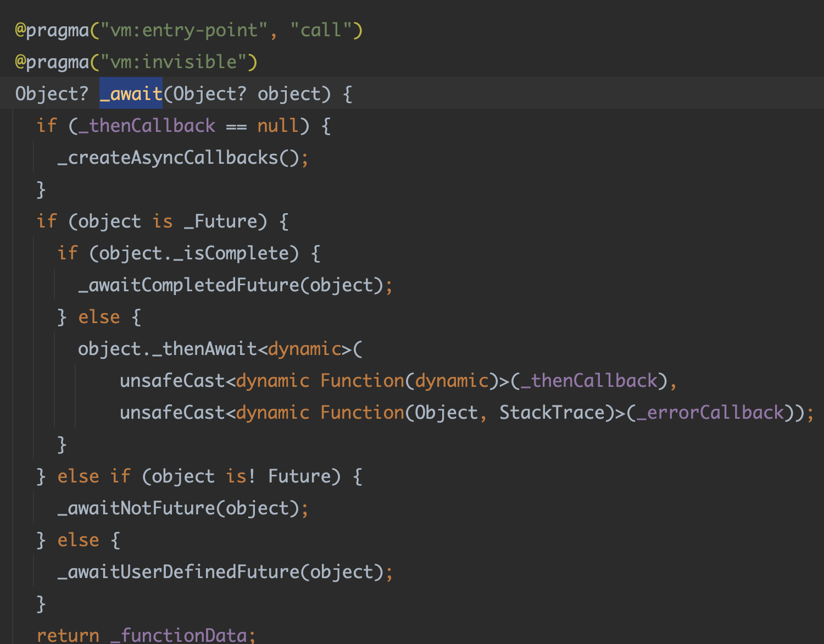Click _createAsyncCallbacks() call
Image resolution: width=824 pixels, height=644 pixels.
179,158
